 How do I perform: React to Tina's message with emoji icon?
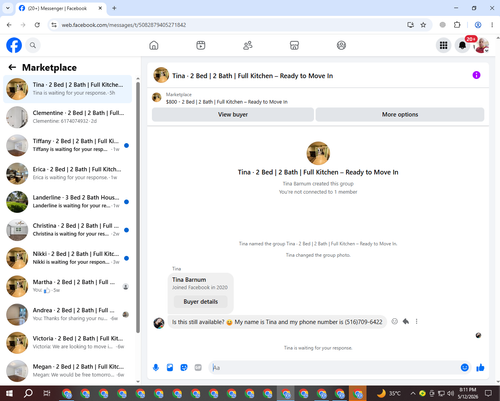(x=394, y=322)
